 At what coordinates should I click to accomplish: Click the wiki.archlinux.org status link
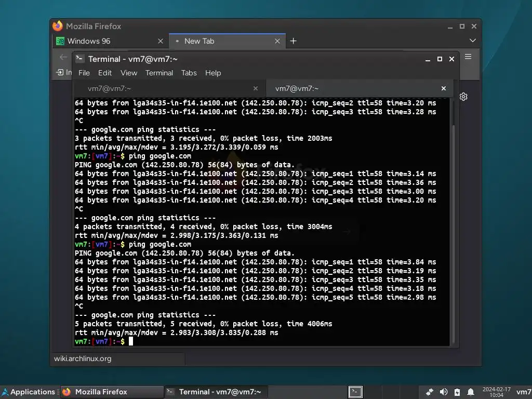(83, 358)
